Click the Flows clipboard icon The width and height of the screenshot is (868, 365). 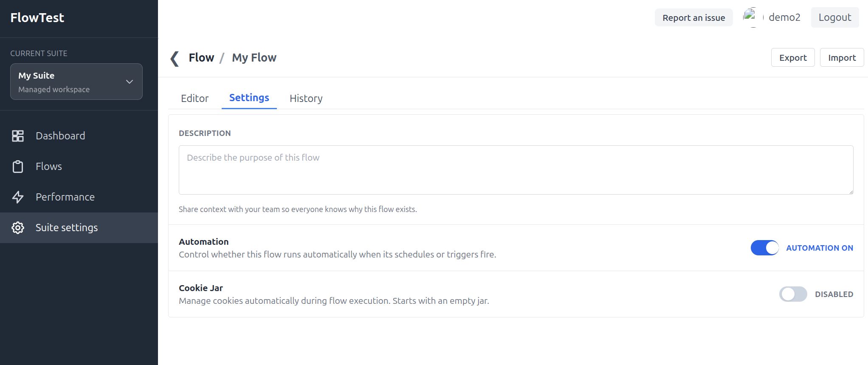tap(18, 167)
